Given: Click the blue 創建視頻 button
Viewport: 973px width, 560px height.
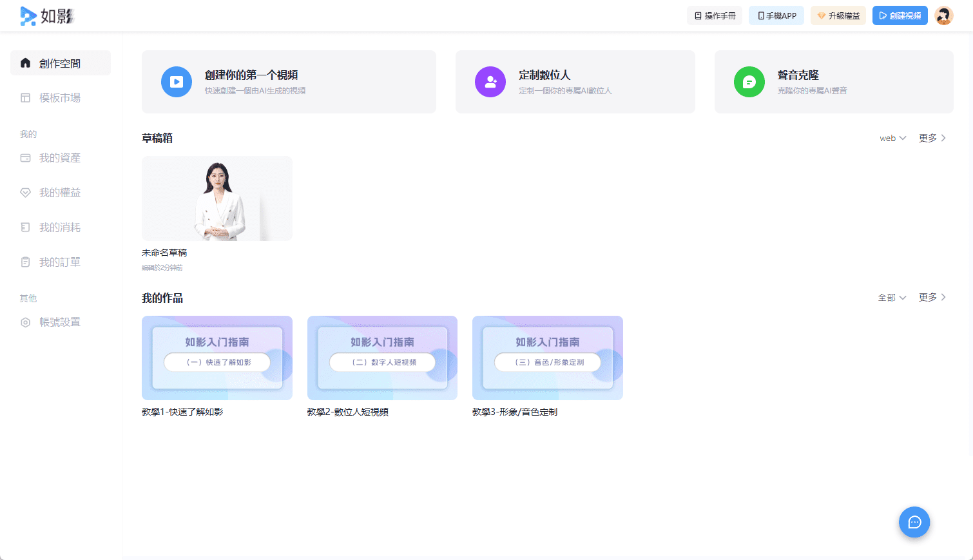Looking at the screenshot, I should [x=900, y=15].
